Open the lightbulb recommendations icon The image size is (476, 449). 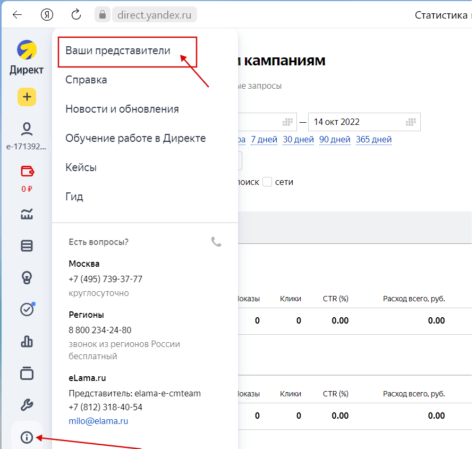click(x=27, y=277)
